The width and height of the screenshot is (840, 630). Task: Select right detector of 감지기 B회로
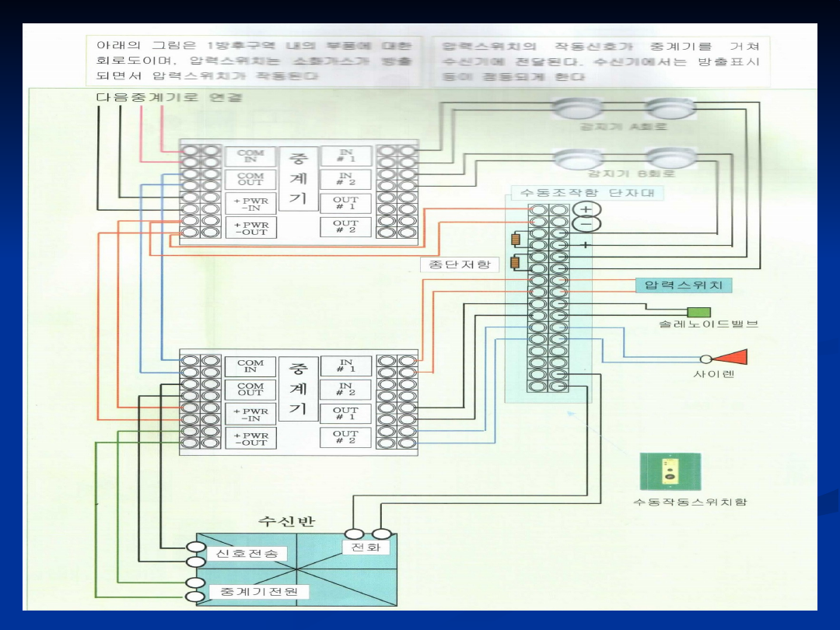tap(672, 159)
